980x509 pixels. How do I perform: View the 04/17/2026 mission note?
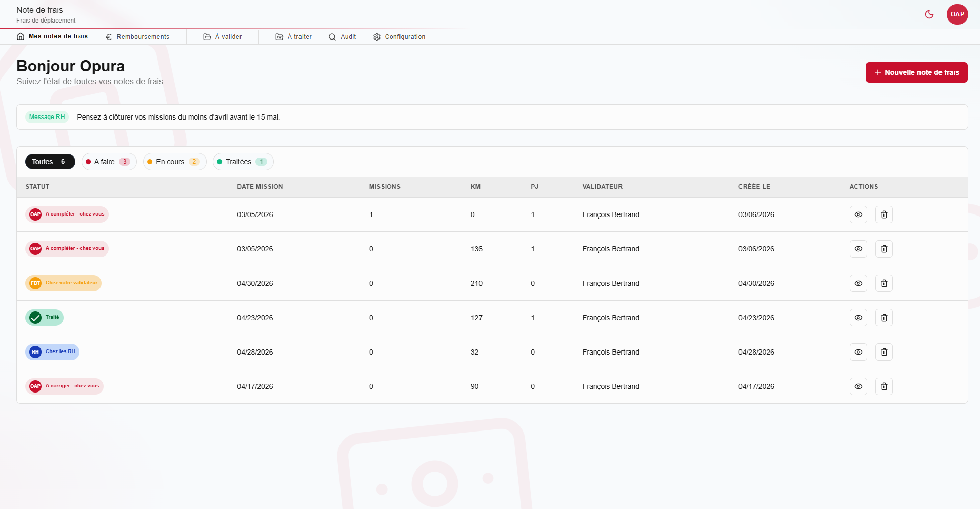pyautogui.click(x=858, y=386)
